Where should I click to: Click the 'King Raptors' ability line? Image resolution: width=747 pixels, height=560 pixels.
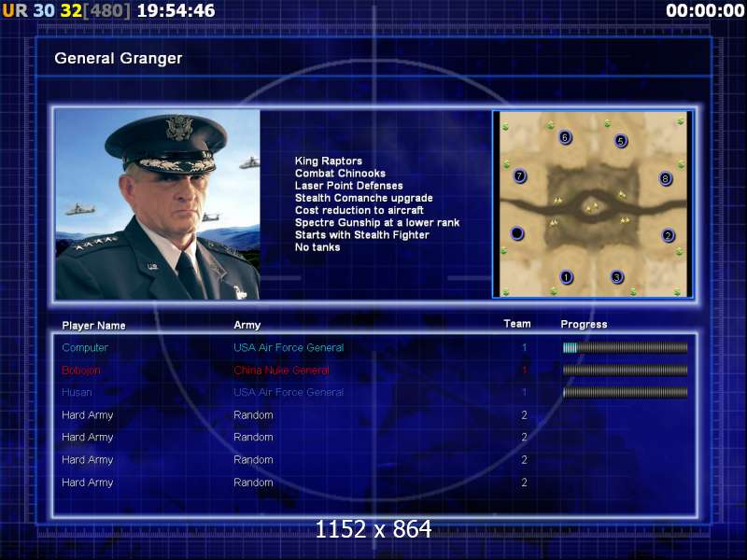click(x=329, y=161)
